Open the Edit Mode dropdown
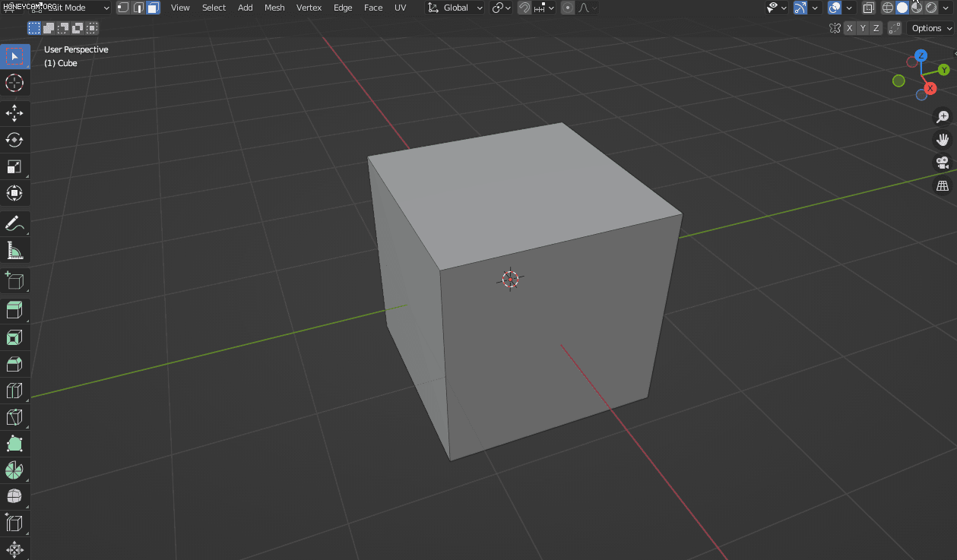The image size is (957, 560). 71,8
